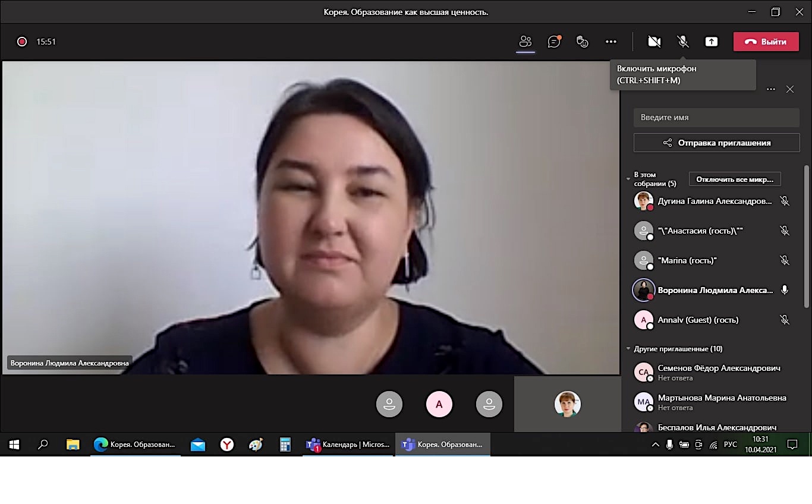Open the participants panel icon
Image resolution: width=812 pixels, height=504 pixels.
tap(525, 42)
